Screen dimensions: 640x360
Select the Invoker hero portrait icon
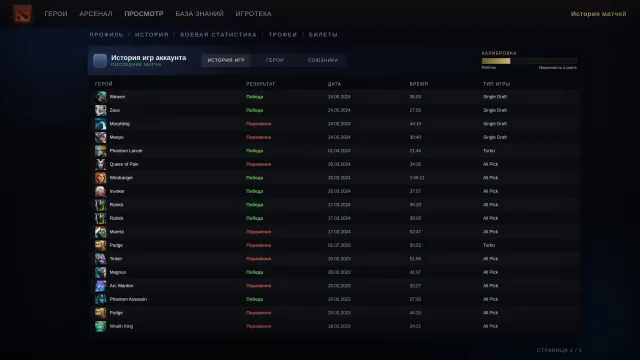tap(100, 191)
